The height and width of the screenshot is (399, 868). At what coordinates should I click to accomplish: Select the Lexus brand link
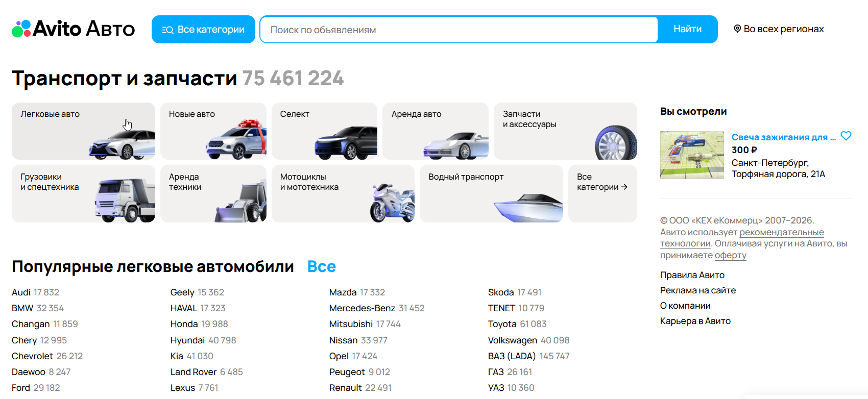tap(183, 388)
